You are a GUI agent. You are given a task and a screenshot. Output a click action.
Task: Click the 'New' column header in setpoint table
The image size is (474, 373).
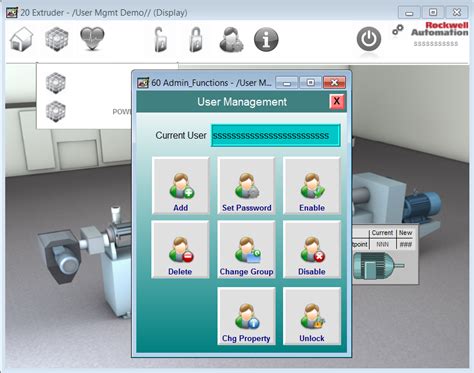tap(406, 233)
